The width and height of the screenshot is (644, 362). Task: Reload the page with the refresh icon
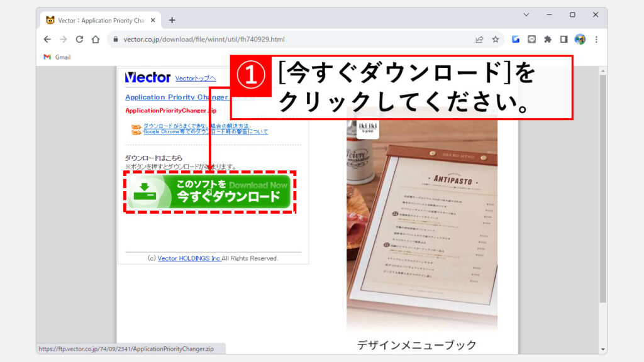(79, 40)
